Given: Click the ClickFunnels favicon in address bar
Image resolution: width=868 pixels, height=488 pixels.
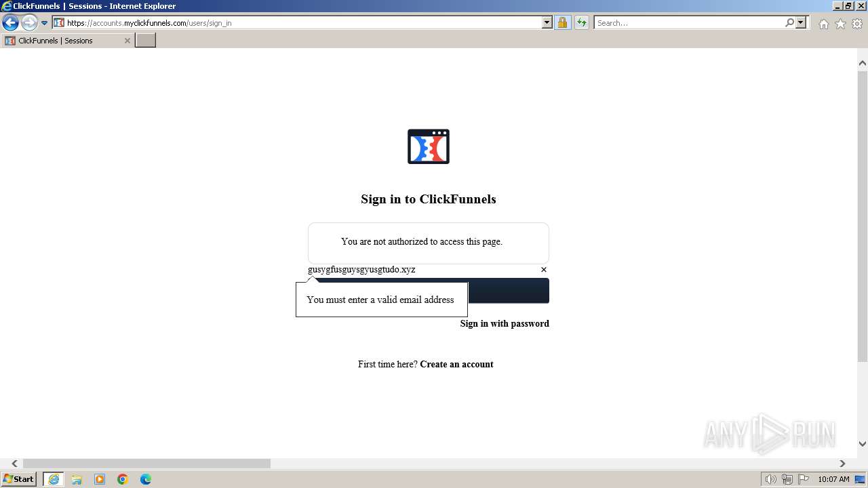Looking at the screenshot, I should click(59, 23).
